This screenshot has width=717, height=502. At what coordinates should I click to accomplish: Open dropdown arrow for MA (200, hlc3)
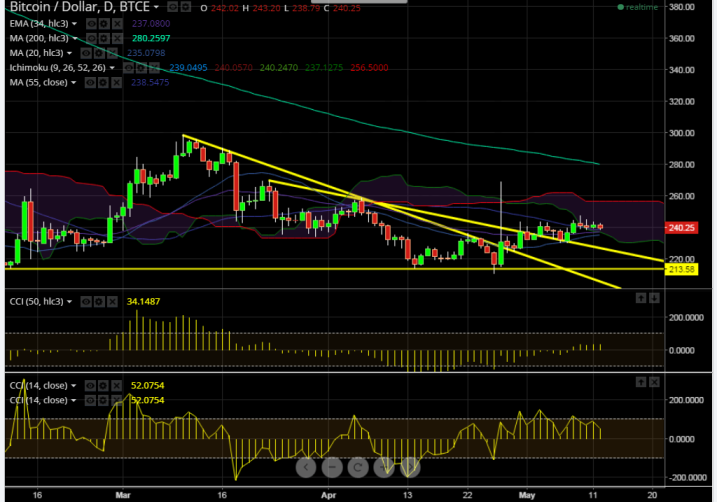click(x=75, y=38)
